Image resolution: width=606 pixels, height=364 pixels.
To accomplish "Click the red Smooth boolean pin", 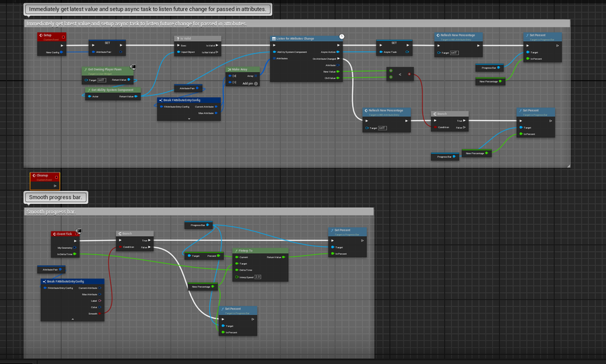I will point(100,314).
